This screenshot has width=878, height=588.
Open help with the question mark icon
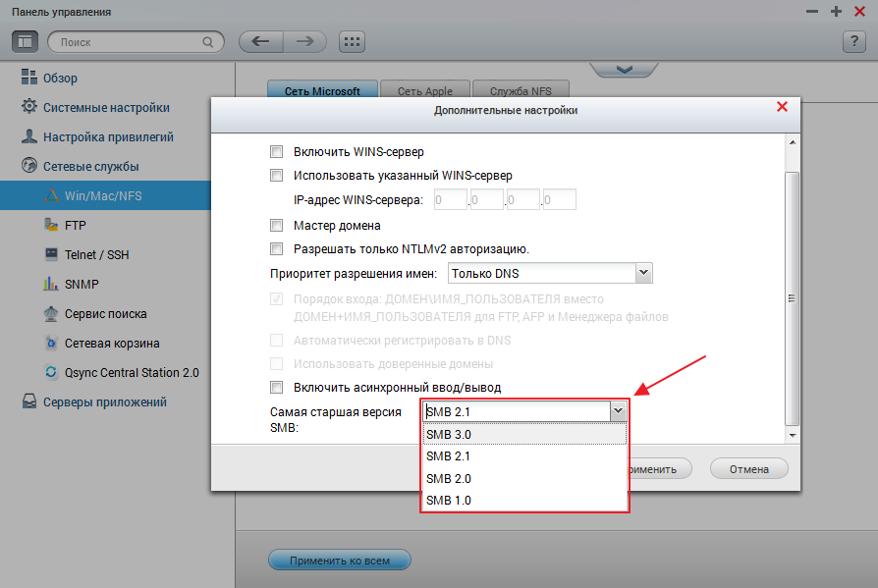[853, 42]
